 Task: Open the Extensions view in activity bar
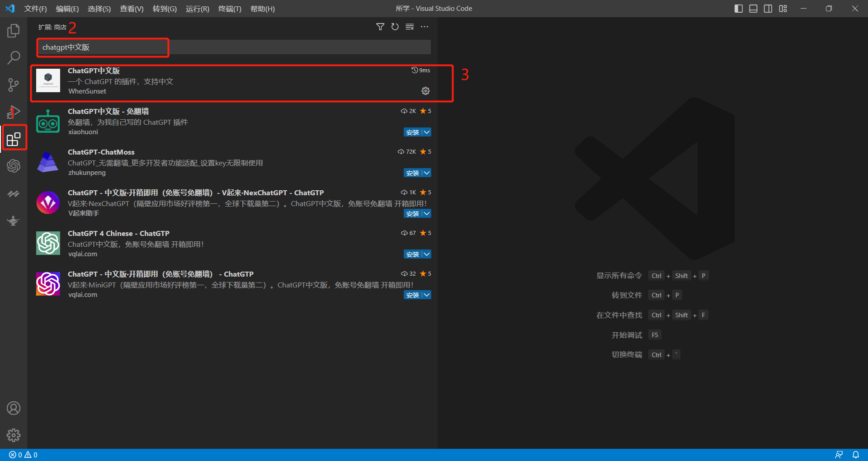[14, 139]
